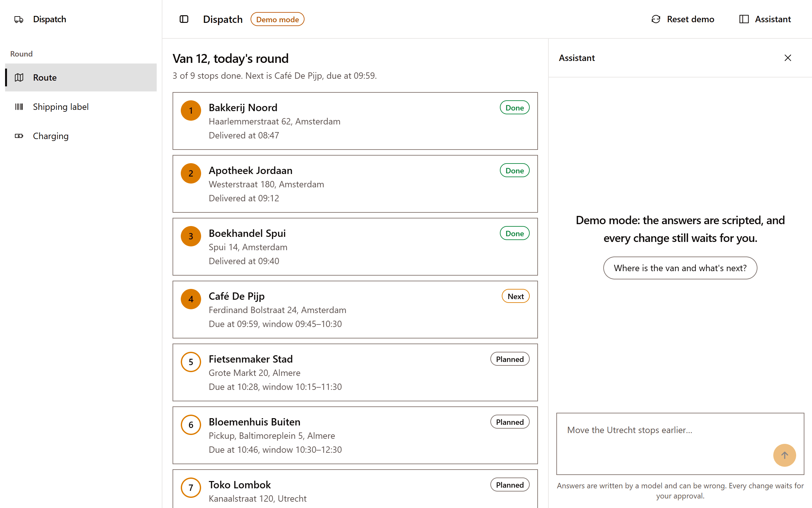Click stop number 3 circle badge
This screenshot has height=508, width=812.
coord(191,236)
